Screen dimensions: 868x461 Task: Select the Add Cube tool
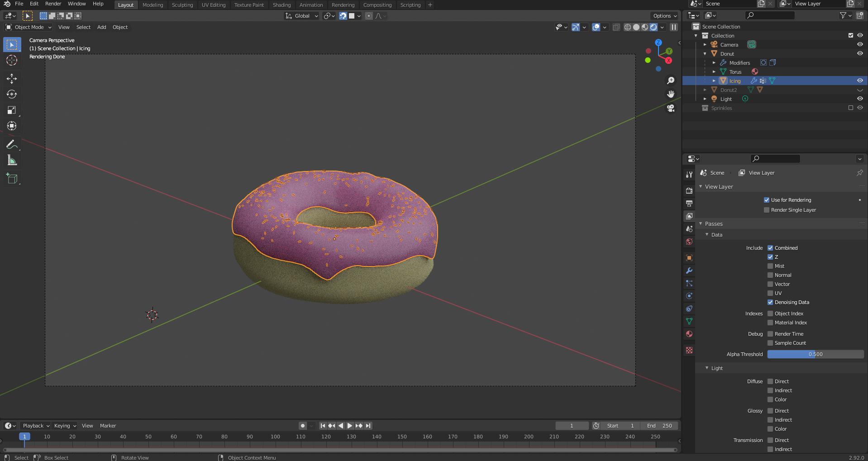[x=12, y=179]
